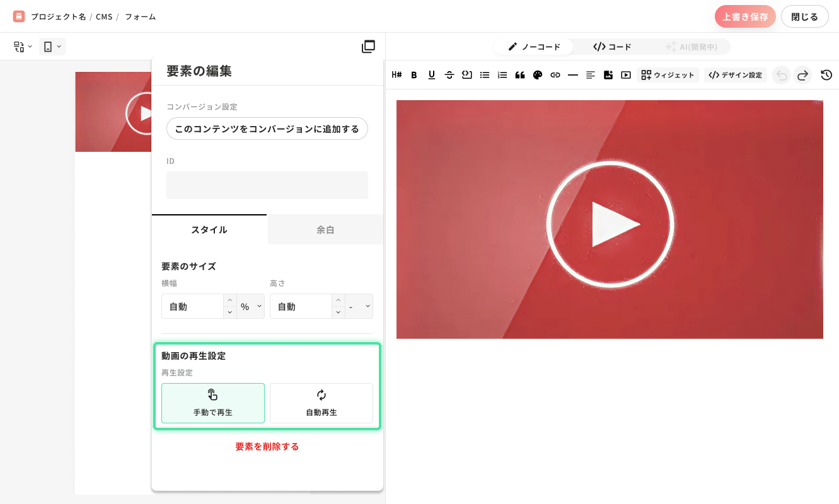Insert a link using the chain icon

point(555,75)
